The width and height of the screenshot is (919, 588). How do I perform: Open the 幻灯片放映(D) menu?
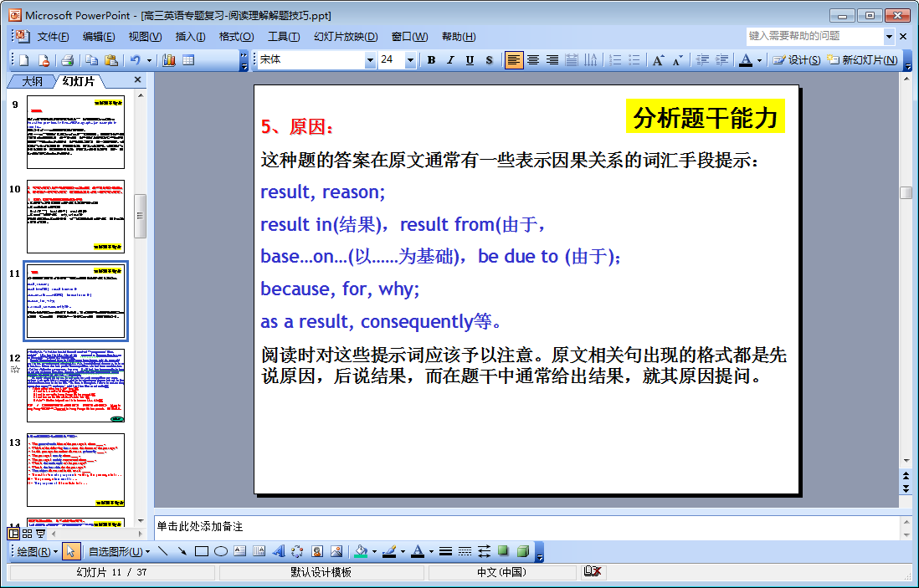346,37
